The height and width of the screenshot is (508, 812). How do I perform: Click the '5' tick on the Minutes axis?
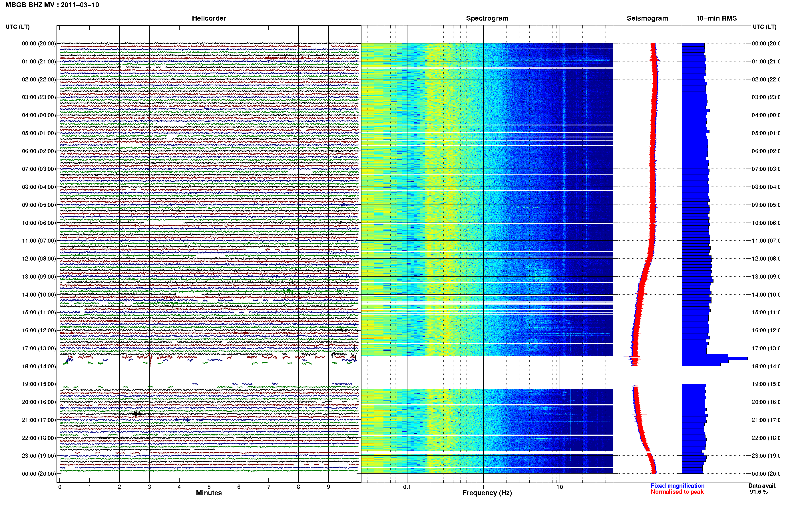point(209,487)
